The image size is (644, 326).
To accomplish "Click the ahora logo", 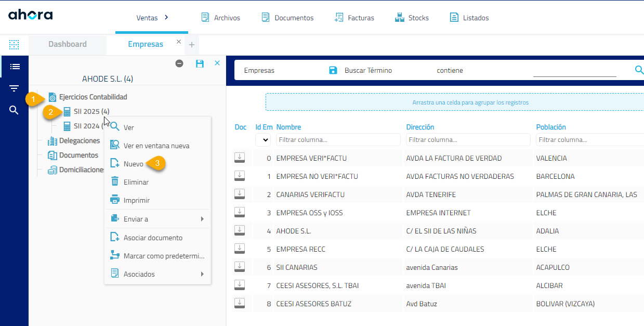I will (30, 15).
